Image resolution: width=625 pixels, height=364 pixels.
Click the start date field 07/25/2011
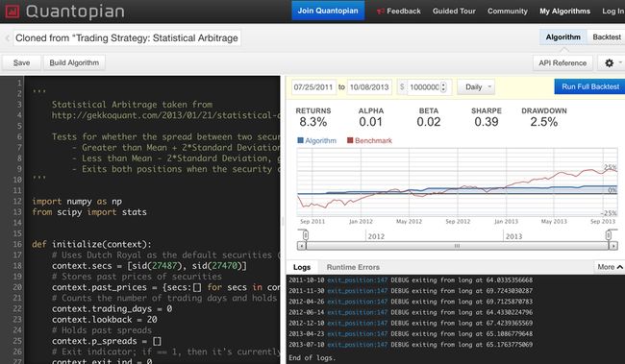tap(312, 86)
